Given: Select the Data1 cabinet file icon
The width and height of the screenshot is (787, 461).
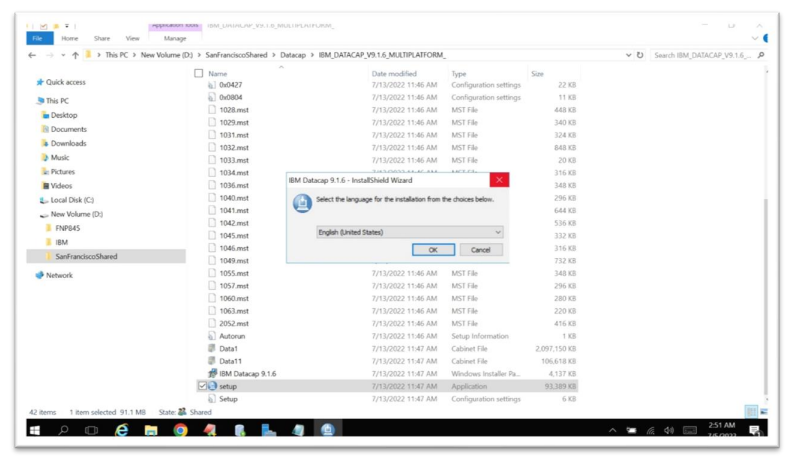Looking at the screenshot, I should point(212,348).
